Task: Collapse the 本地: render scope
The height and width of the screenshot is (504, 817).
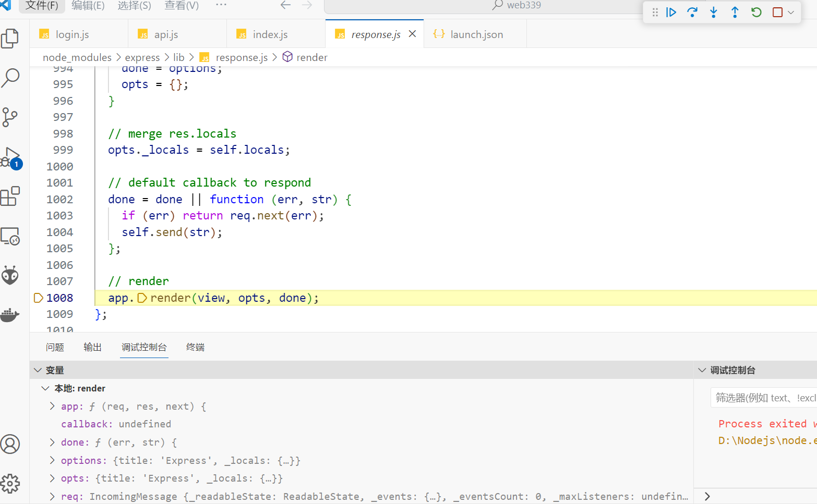Action: coord(45,388)
